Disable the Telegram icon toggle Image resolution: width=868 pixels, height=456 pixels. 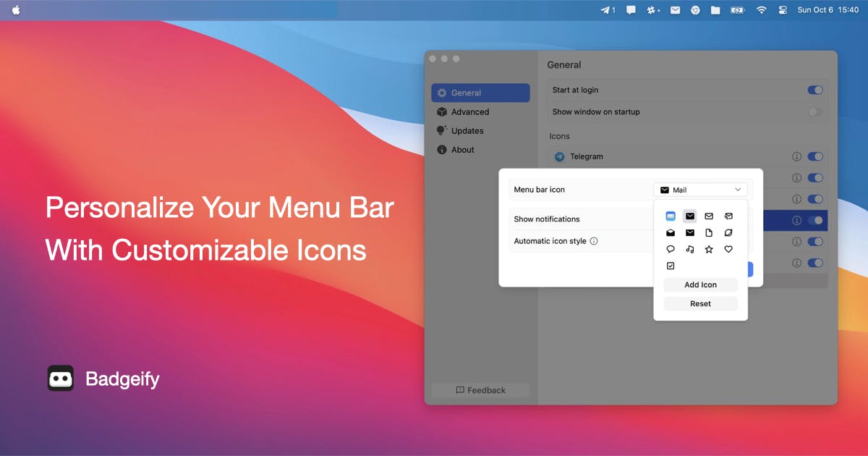(x=815, y=156)
